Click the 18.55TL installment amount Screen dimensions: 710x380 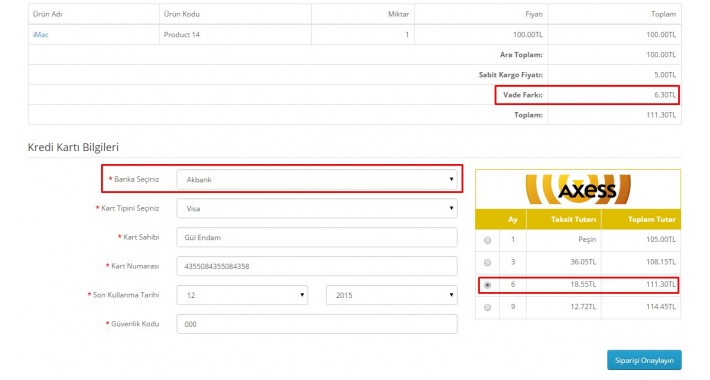(x=583, y=284)
